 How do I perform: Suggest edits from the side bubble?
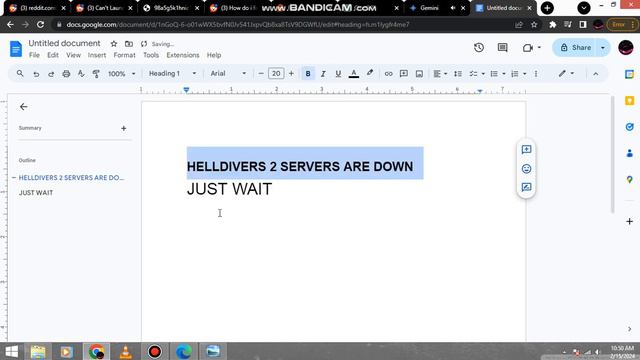[526, 187]
